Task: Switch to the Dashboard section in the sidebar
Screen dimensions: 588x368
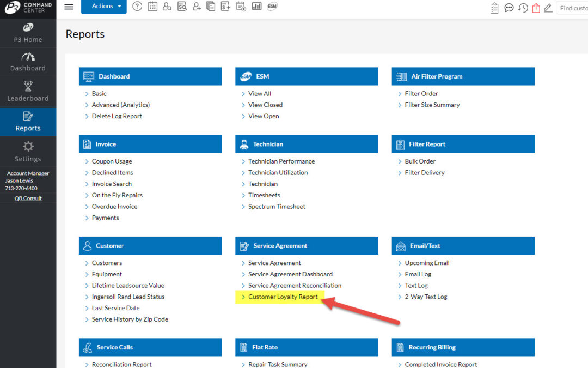Action: (x=28, y=61)
